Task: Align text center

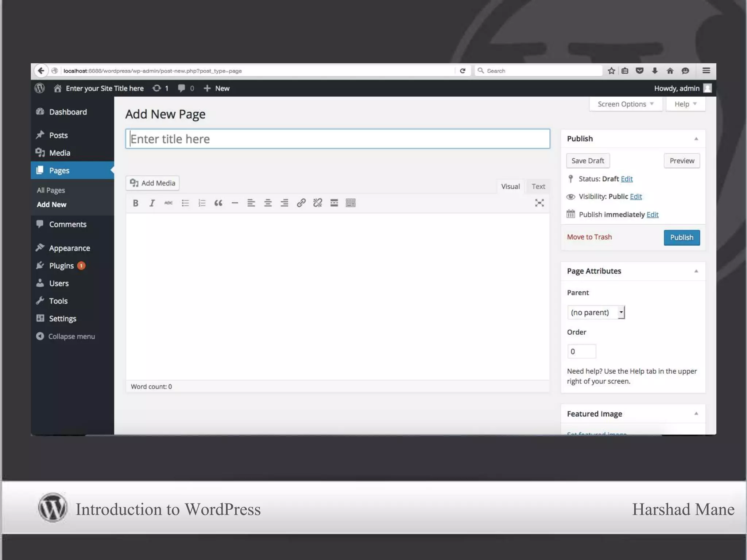Action: [268, 203]
